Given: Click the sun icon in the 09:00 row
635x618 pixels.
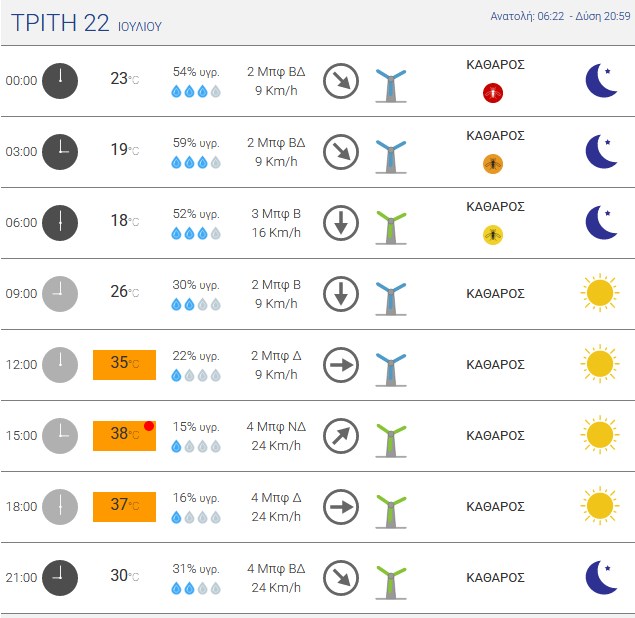Looking at the screenshot, I should coord(600,293).
